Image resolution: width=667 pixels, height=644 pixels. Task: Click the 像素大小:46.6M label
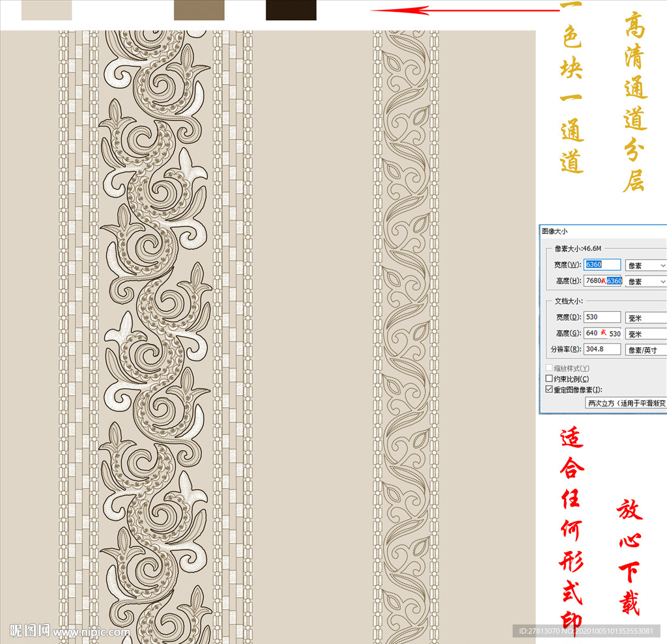pos(578,248)
